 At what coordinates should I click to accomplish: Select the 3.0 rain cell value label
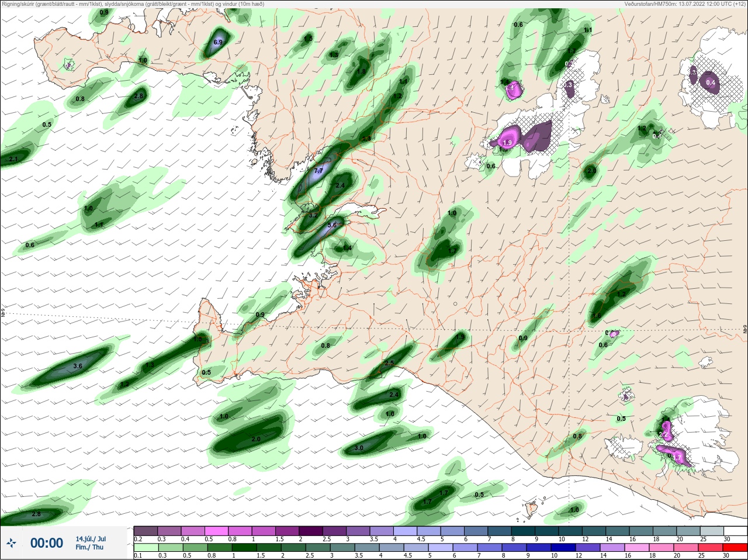point(359,448)
